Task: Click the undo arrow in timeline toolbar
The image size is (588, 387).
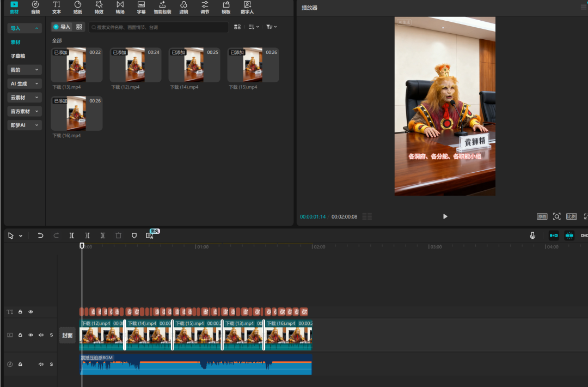Action: click(x=40, y=235)
